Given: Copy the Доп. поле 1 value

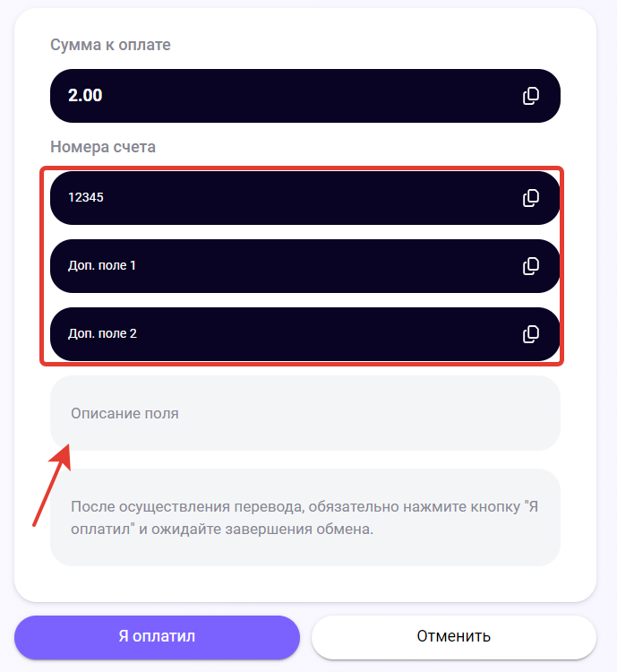Looking at the screenshot, I should (x=531, y=266).
